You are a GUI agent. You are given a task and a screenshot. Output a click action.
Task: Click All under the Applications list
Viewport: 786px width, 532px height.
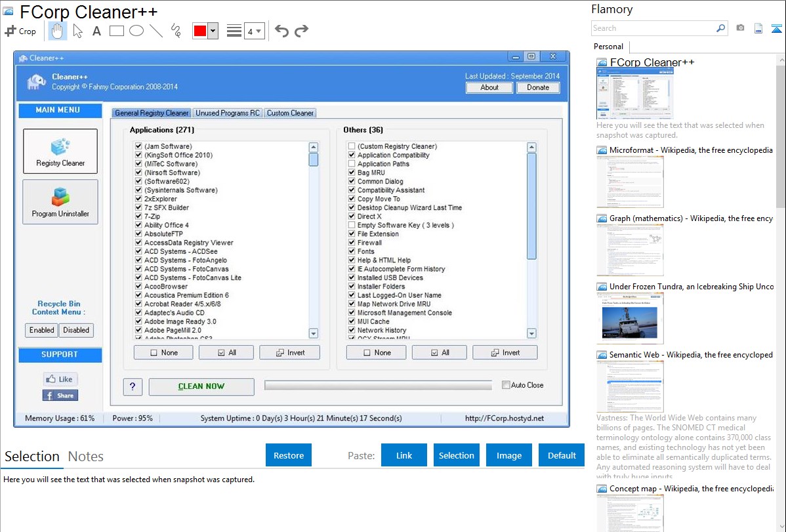[x=226, y=352]
